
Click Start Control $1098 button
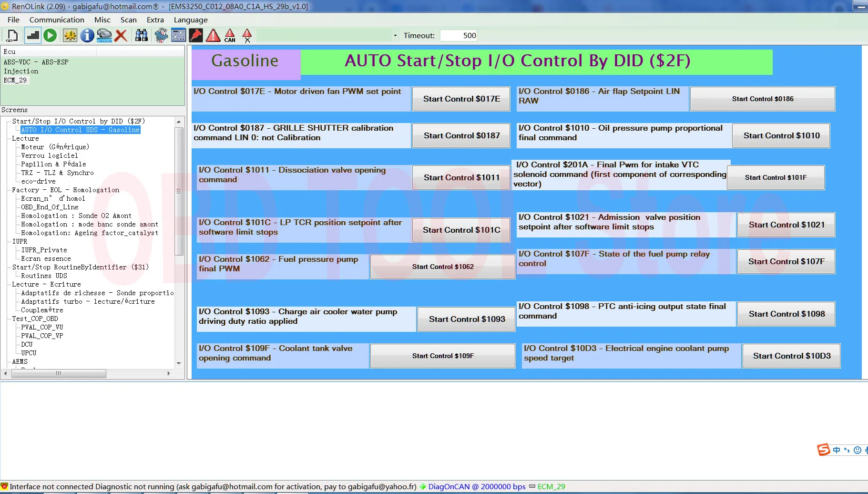[786, 314]
